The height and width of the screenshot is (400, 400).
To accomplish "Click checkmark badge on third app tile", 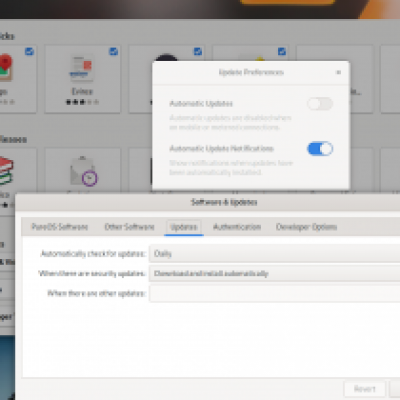I will pyautogui.click(x=198, y=51).
